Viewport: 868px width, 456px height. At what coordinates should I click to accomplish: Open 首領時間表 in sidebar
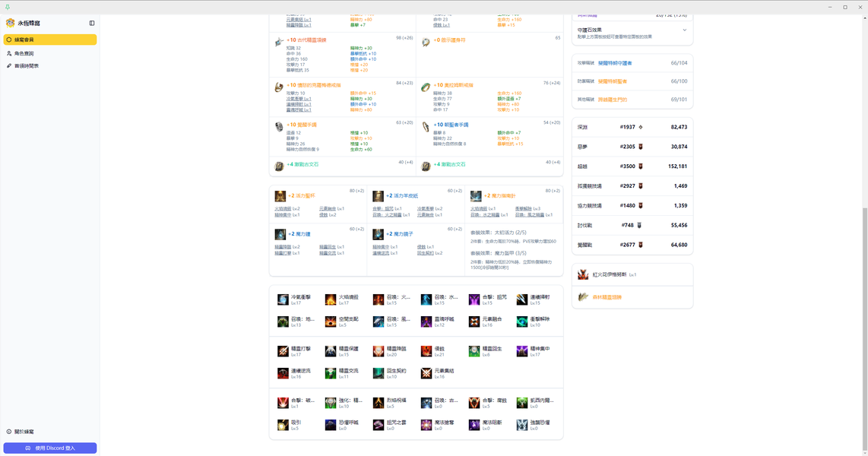pos(50,66)
